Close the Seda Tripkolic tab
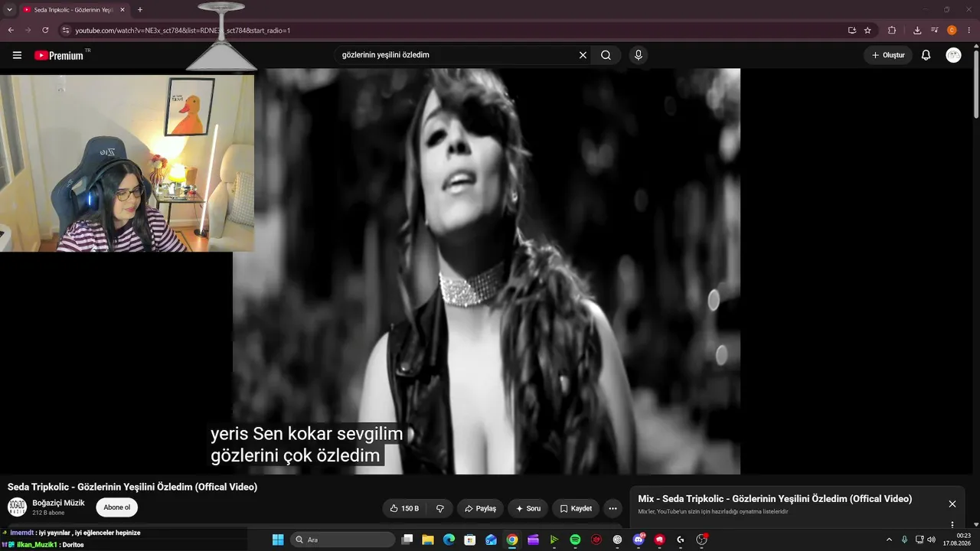The image size is (980, 551). 122,10
